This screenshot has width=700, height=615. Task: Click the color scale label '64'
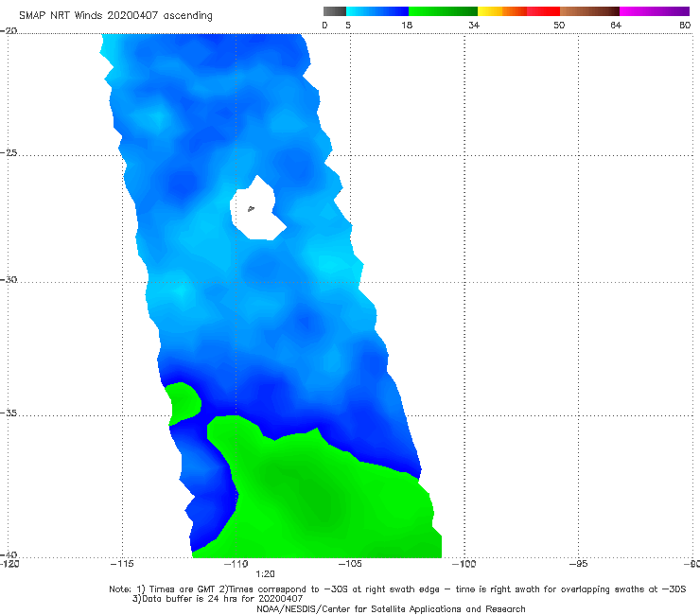pyautogui.click(x=616, y=25)
